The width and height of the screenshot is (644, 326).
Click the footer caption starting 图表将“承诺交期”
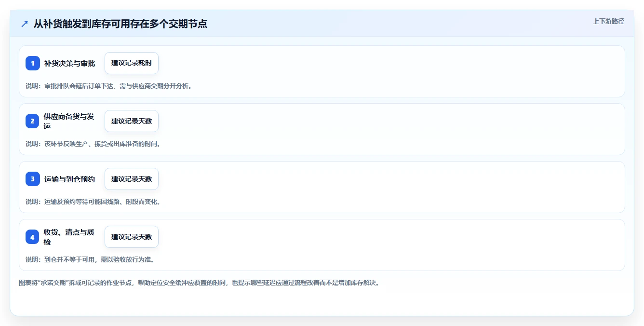click(199, 283)
